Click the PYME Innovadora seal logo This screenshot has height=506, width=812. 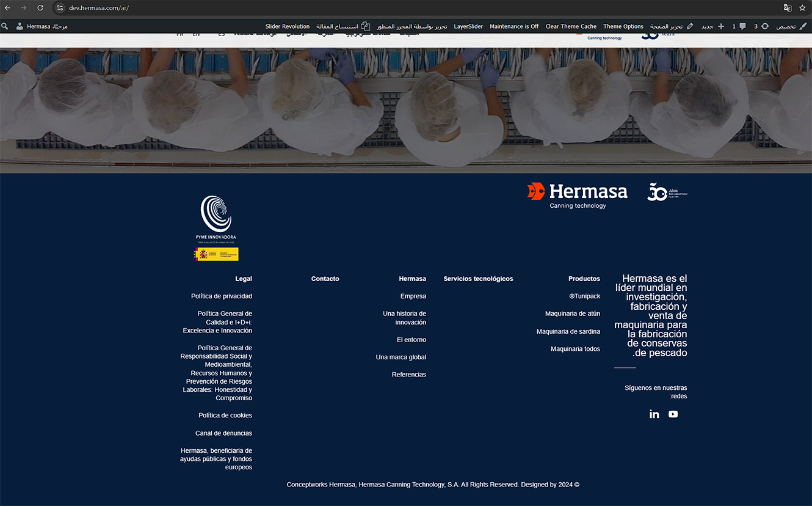[x=216, y=219]
